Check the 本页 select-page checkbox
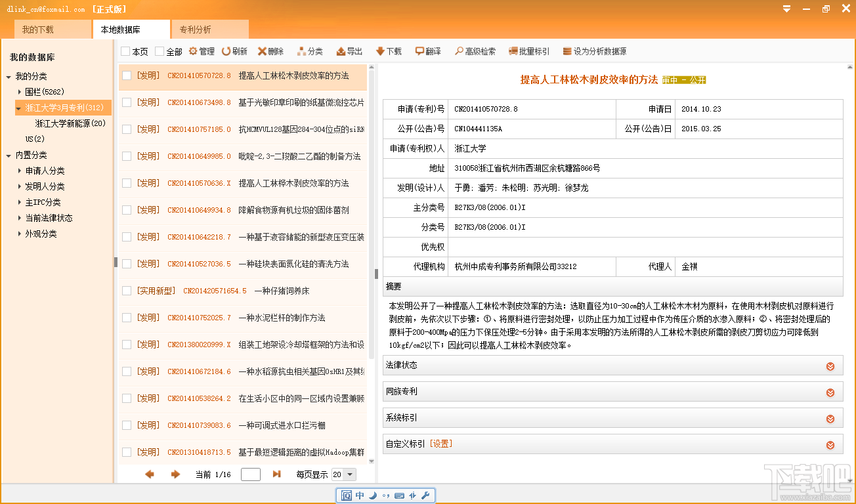The height and width of the screenshot is (504, 856). click(x=125, y=51)
